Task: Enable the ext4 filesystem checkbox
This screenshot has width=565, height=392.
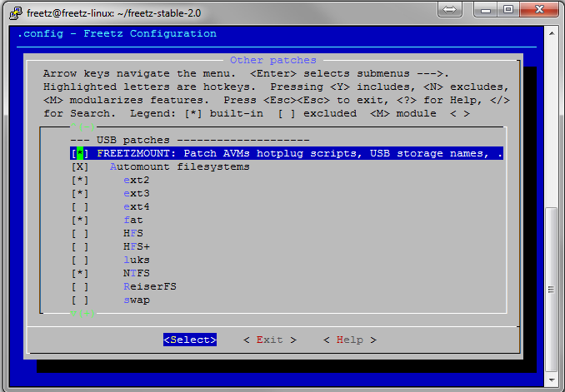Action: [x=80, y=206]
